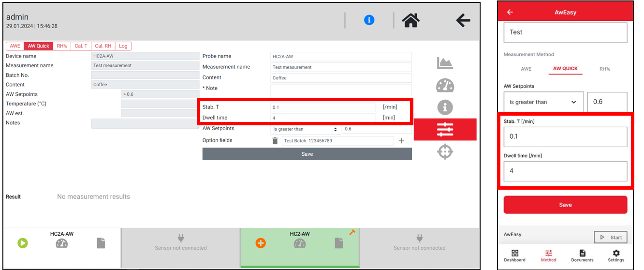Select the sliders settings icon on red
Image resolution: width=644 pixels, height=270 pixels.
tap(445, 129)
